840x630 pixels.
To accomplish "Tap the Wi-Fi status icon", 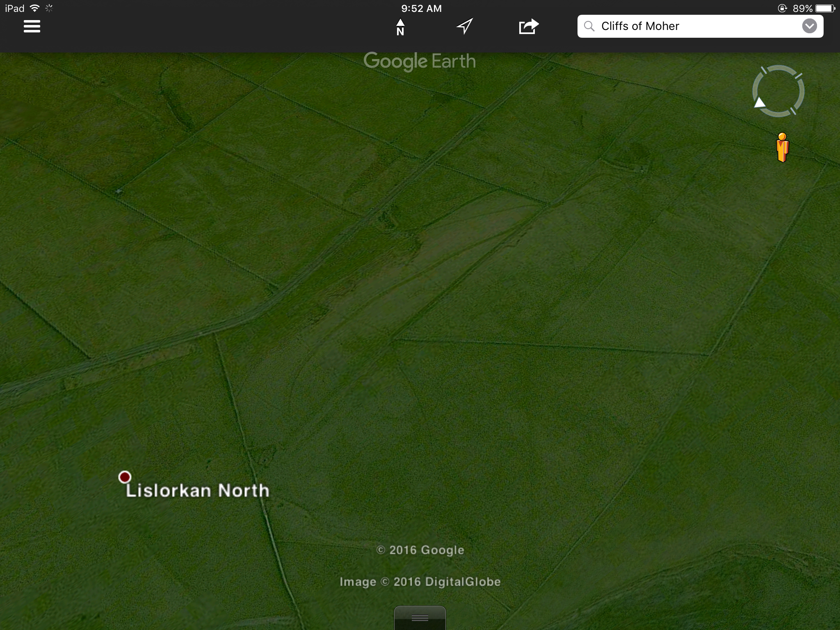I will pos(35,8).
